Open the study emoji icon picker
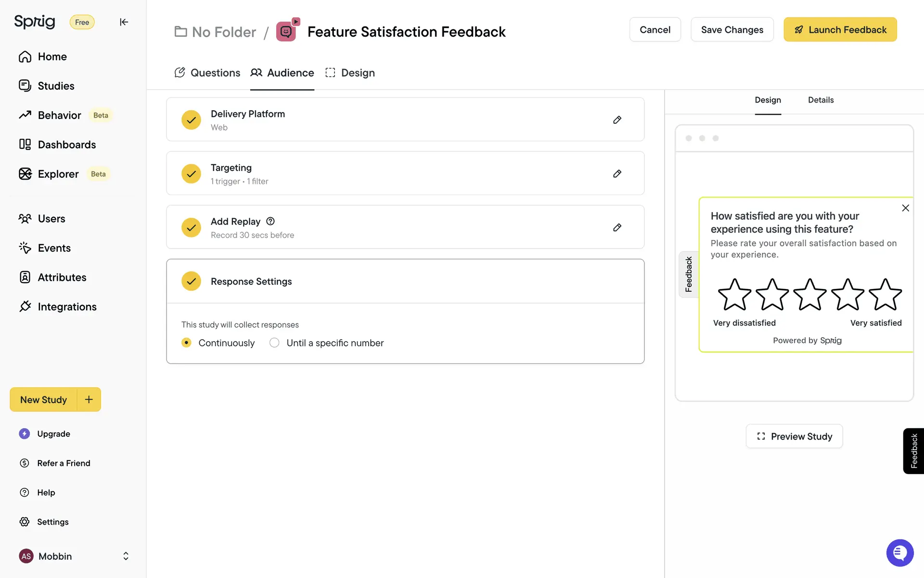The width and height of the screenshot is (924, 578). click(286, 32)
